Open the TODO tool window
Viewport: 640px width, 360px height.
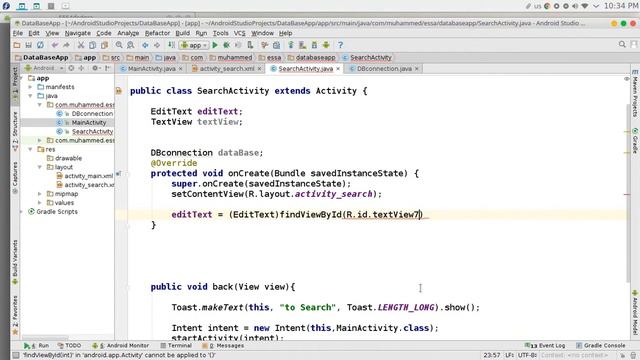coord(69,346)
